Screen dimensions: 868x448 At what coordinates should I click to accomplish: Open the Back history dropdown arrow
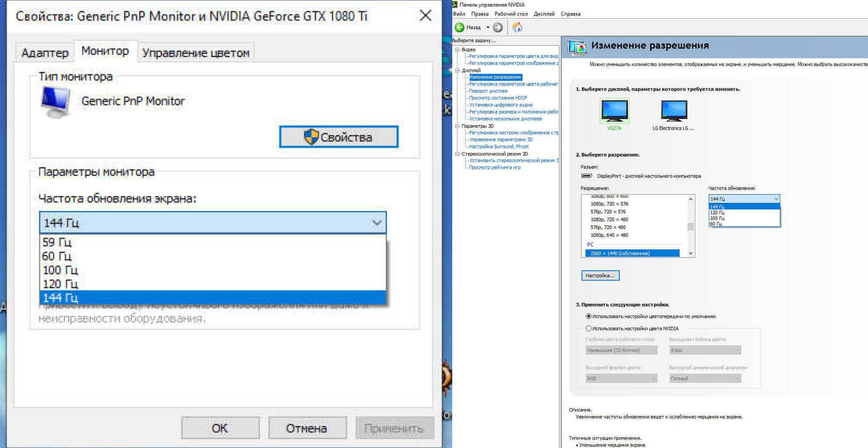pos(488,28)
